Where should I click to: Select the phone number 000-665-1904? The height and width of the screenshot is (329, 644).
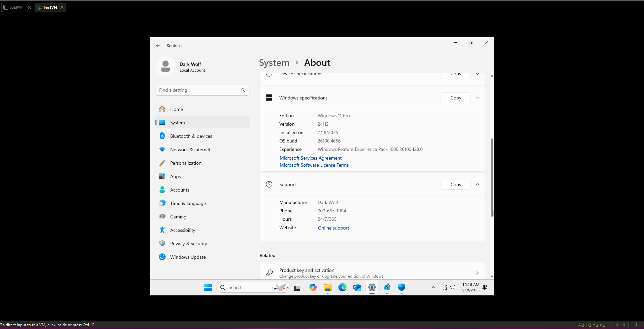click(332, 211)
